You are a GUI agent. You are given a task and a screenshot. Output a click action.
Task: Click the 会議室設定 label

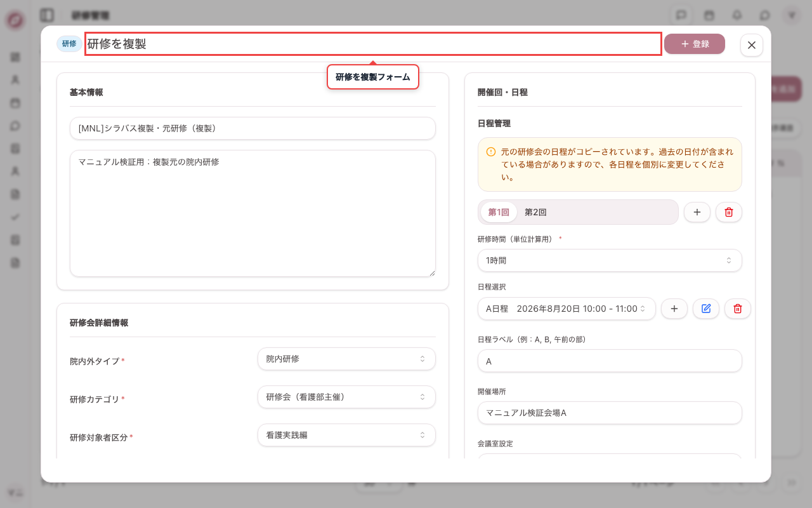tap(495, 443)
